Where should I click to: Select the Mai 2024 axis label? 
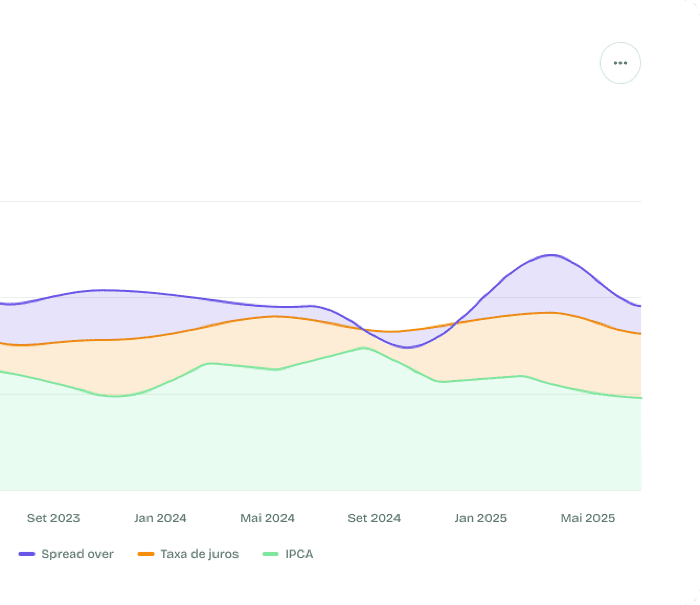[x=267, y=518]
